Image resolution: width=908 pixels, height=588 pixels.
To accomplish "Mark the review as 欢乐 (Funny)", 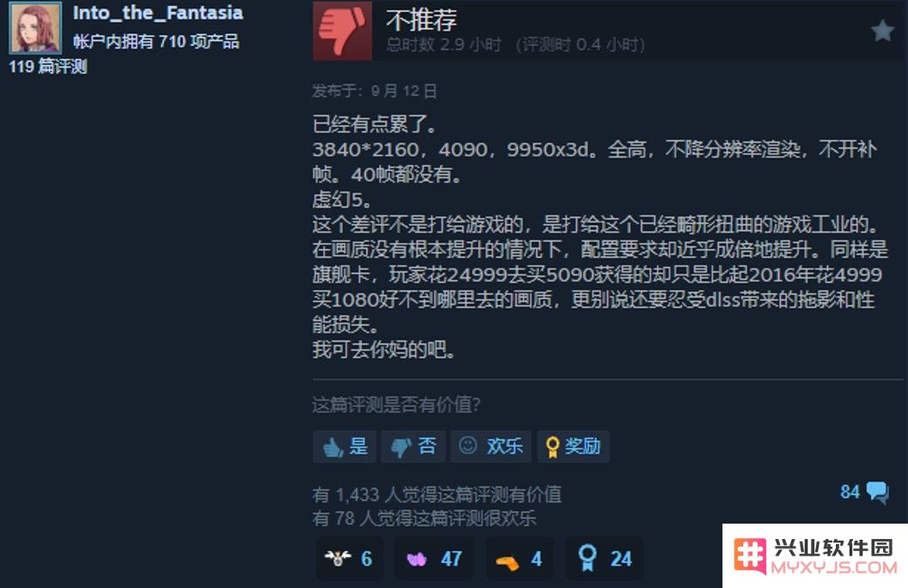I will point(491,446).
